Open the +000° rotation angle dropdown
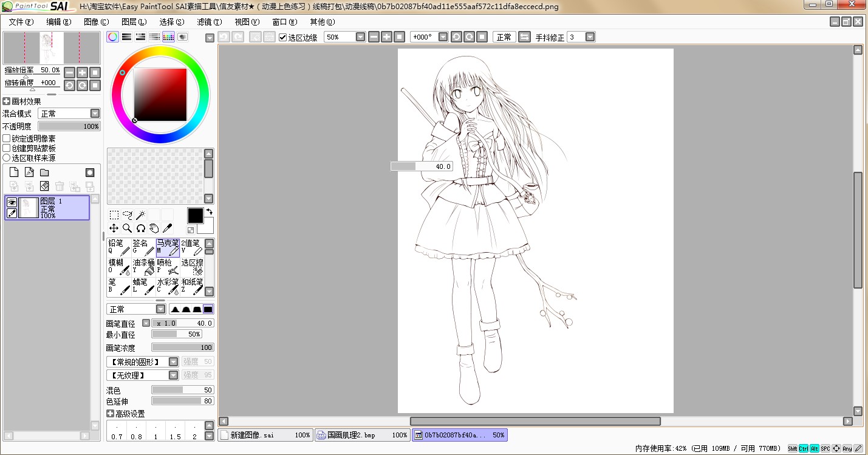Viewport: 868px width, 455px height. [x=443, y=37]
